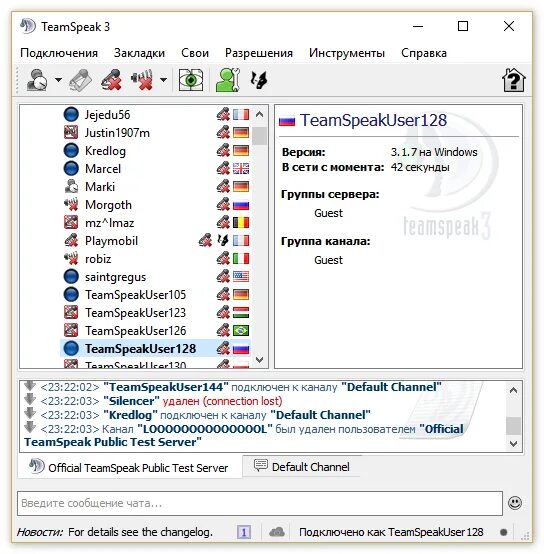The width and height of the screenshot is (544, 554).
Task: Click TeamSpeakUser128 title in info panel
Action: pos(373,120)
